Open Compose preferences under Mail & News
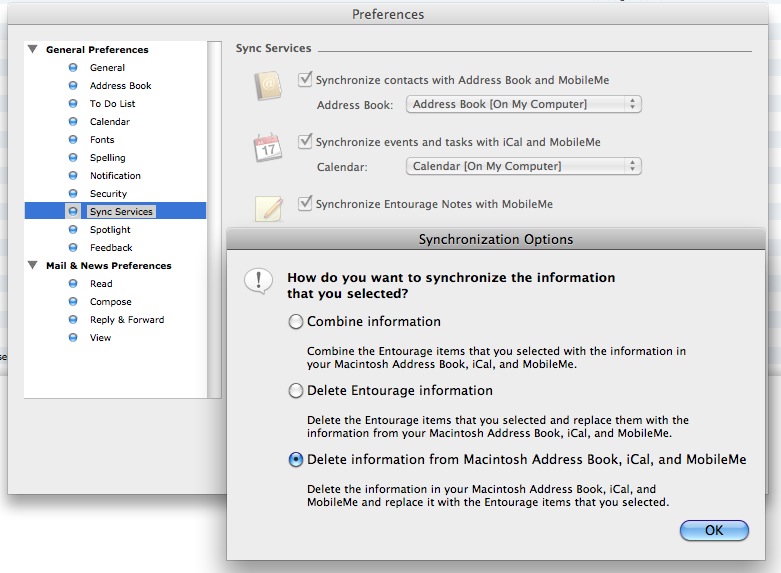781x573 pixels. pos(111,301)
